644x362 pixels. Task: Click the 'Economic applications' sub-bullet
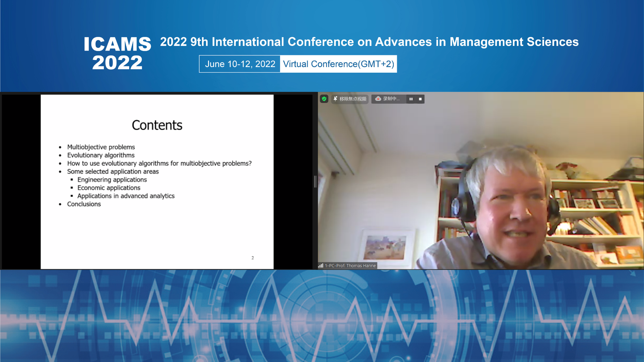pos(109,188)
